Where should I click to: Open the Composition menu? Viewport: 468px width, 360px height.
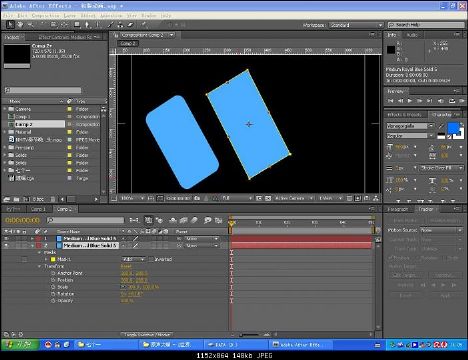pos(45,16)
